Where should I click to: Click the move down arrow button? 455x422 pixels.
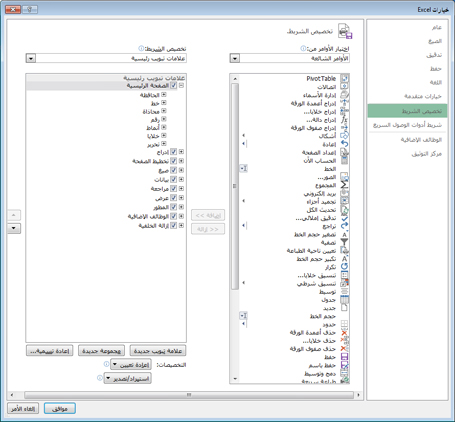pos(14,228)
